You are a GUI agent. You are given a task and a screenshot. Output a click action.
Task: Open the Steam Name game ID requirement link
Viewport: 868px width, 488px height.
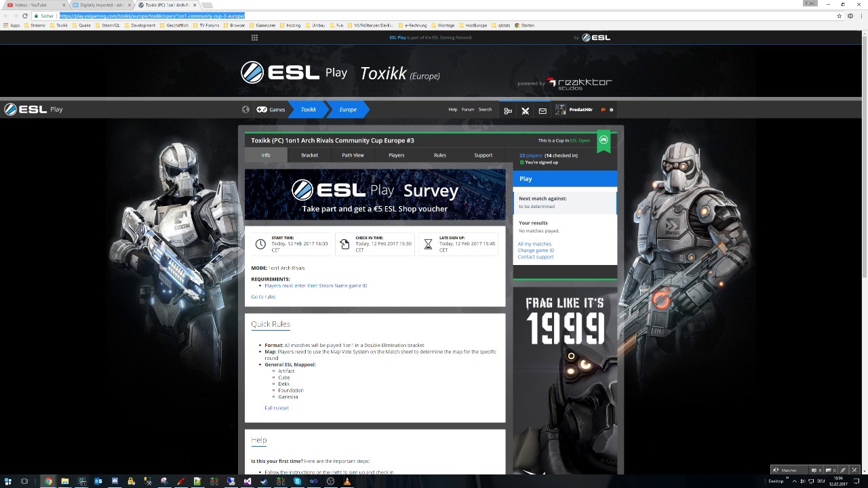click(x=316, y=285)
